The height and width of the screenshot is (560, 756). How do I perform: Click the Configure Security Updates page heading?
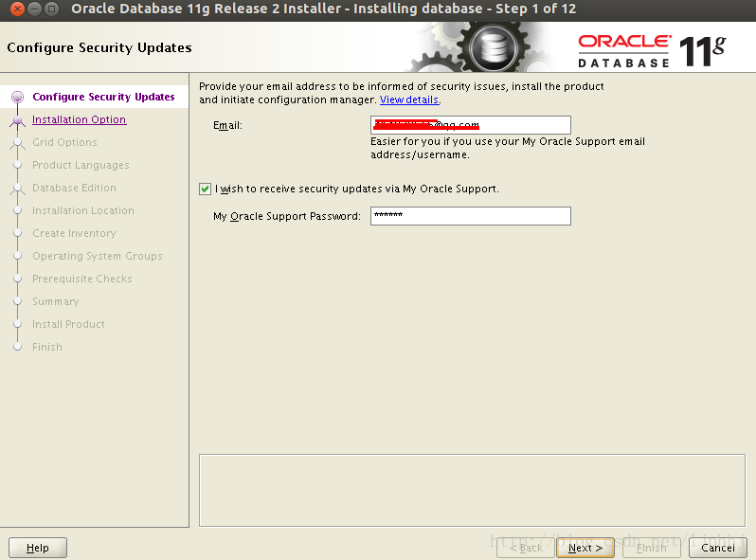point(99,47)
